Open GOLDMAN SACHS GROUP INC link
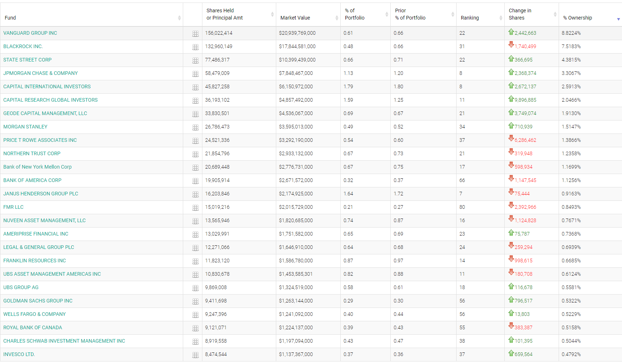 pyautogui.click(x=38, y=301)
